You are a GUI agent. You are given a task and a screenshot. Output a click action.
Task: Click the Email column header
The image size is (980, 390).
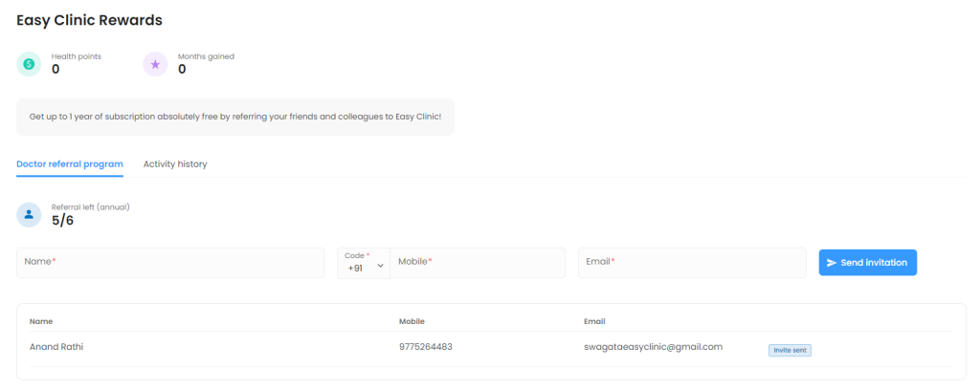point(594,321)
